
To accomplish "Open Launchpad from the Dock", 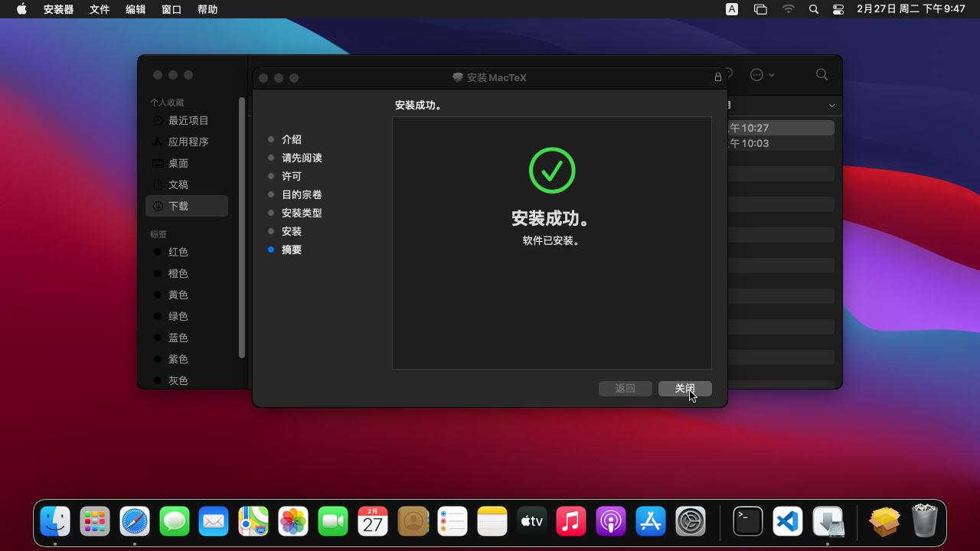I will tap(95, 522).
